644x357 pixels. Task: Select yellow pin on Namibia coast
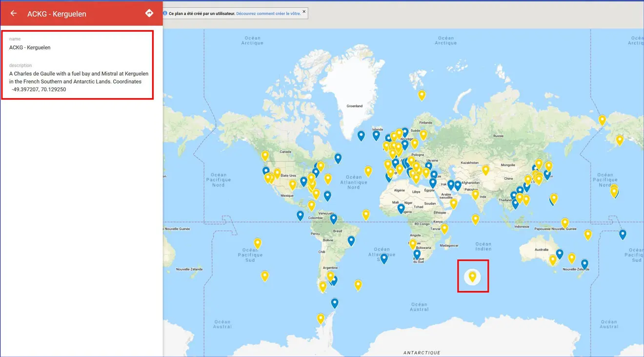click(x=413, y=244)
